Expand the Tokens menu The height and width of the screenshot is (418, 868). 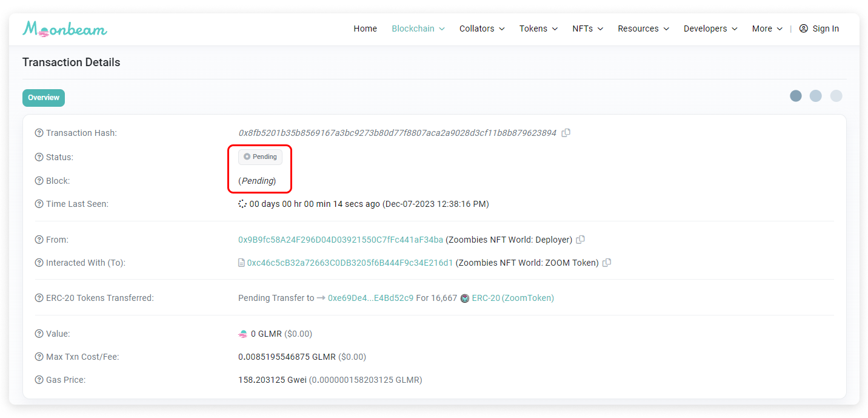pos(538,29)
